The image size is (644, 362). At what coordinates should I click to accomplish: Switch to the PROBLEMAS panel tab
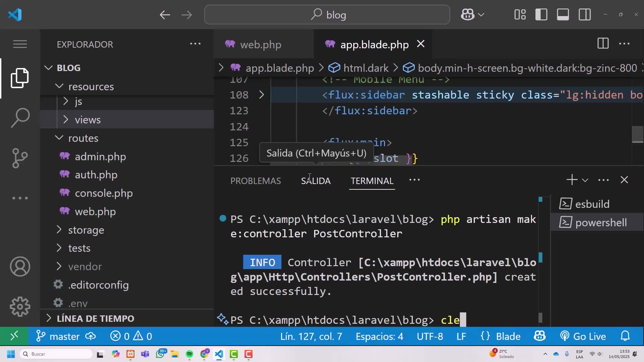[256, 181]
